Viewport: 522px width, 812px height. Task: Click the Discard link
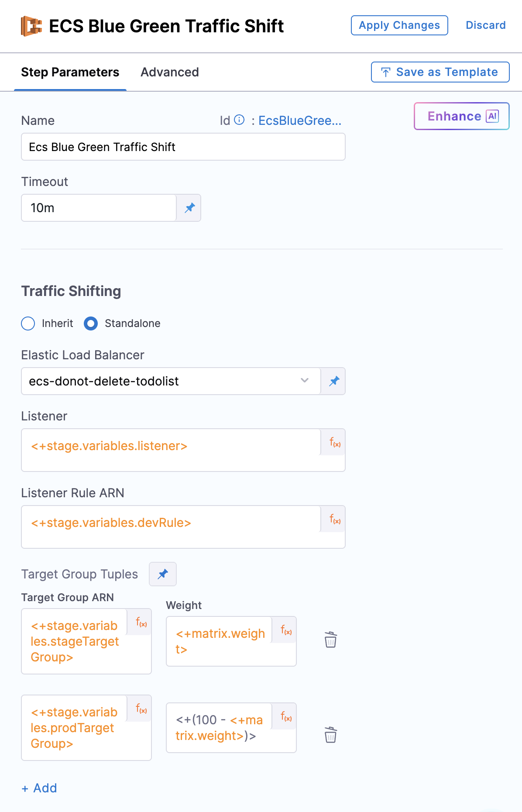pyautogui.click(x=485, y=25)
